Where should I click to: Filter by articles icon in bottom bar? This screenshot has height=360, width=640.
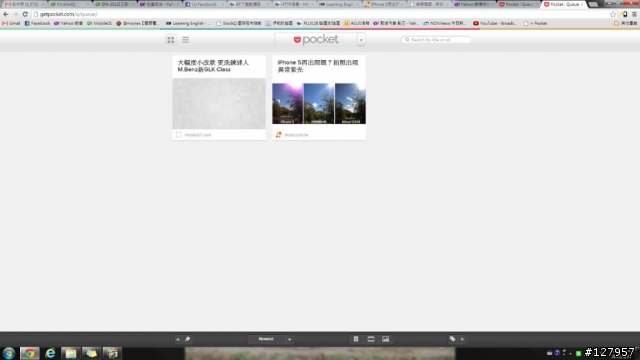coord(356,339)
